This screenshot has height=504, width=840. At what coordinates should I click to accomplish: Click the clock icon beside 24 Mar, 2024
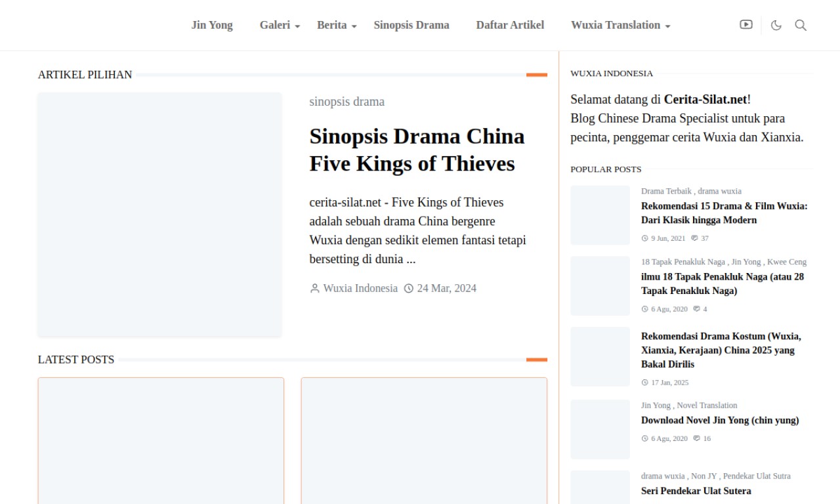click(409, 288)
